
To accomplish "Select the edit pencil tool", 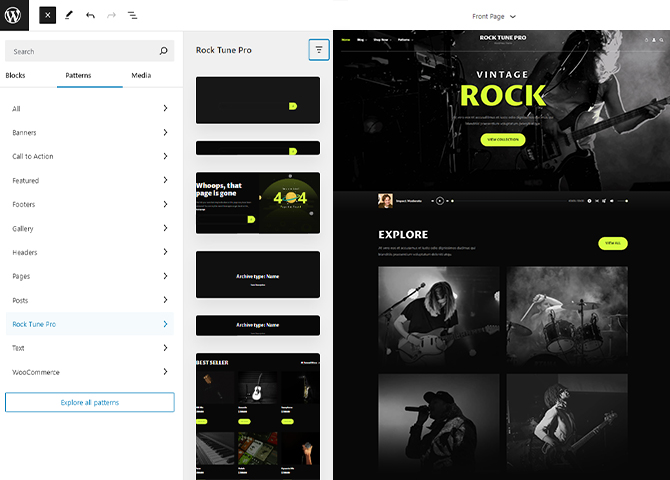I will click(69, 16).
